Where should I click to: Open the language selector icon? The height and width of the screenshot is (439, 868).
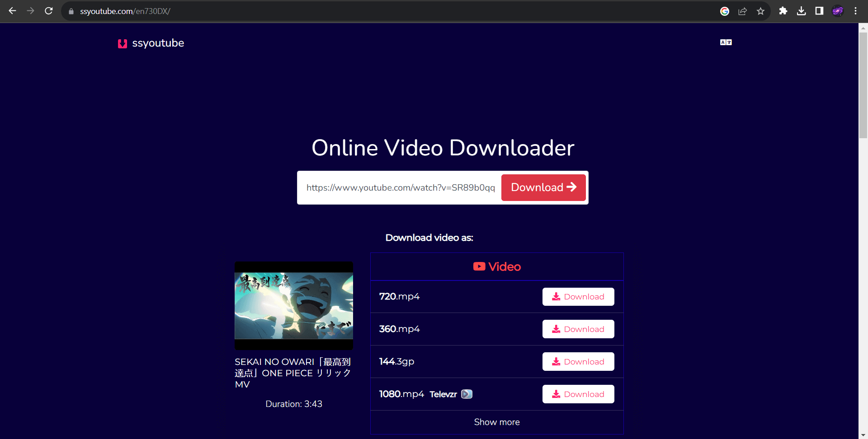(x=726, y=42)
